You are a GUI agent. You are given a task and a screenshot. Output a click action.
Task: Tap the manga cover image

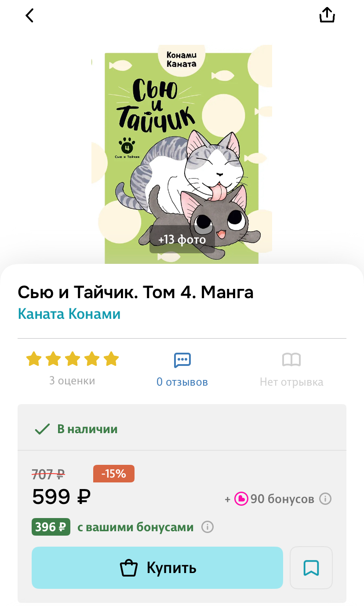point(182,154)
